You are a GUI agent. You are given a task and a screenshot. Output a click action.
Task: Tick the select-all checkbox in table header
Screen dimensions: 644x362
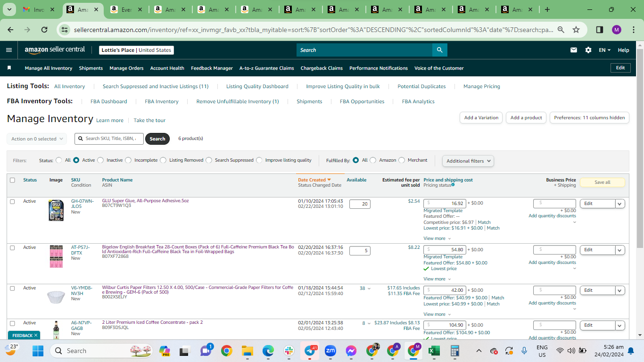[x=12, y=180]
